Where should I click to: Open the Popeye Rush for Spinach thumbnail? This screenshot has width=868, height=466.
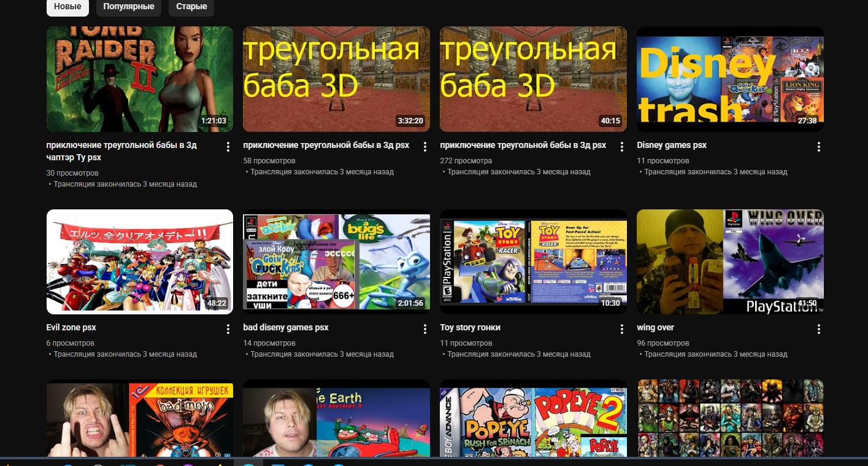(x=533, y=418)
